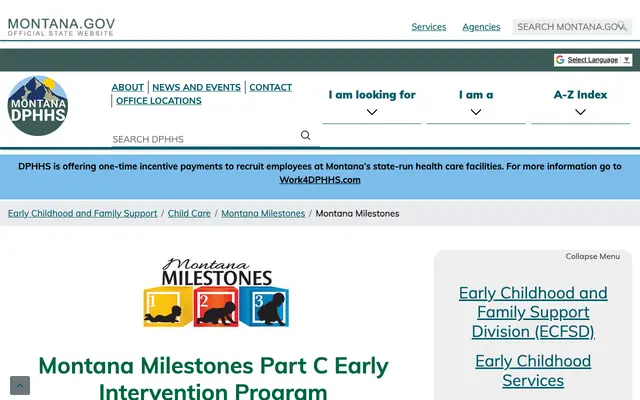Open Office Locations link
This screenshot has height=400, width=640.
coord(159,101)
